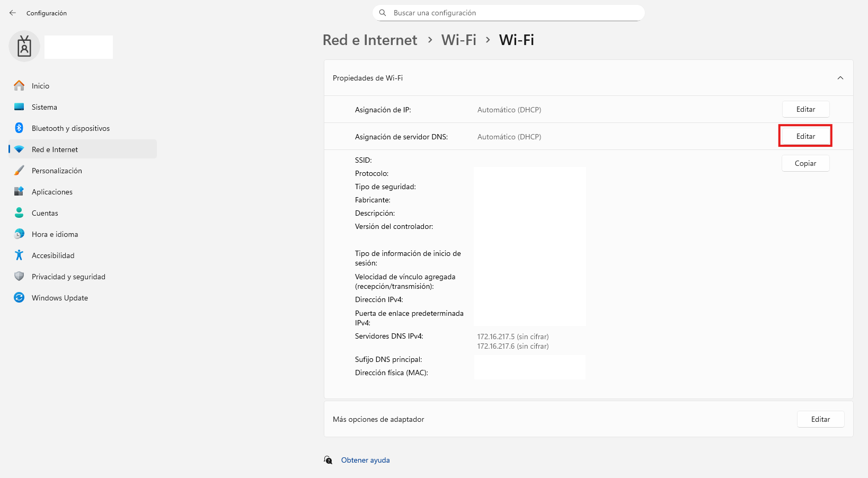Click the back arrow icon
Screen dimensions: 868x478
[13, 13]
